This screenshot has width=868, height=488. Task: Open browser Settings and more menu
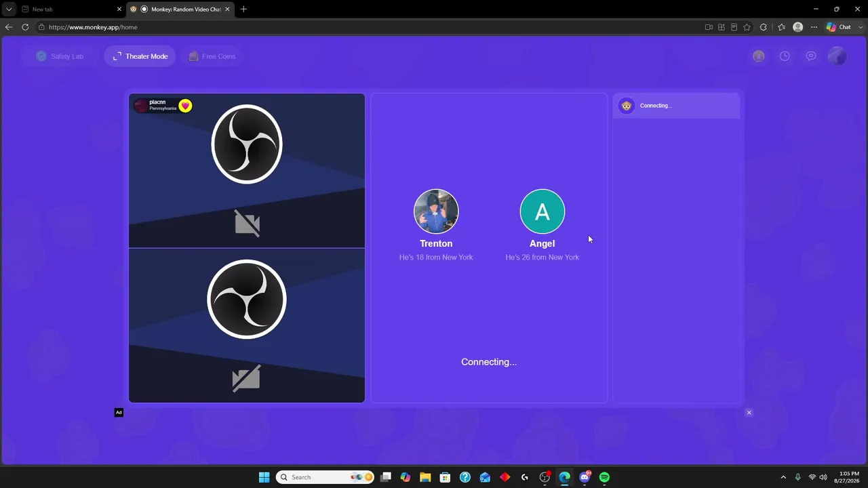pyautogui.click(x=814, y=27)
